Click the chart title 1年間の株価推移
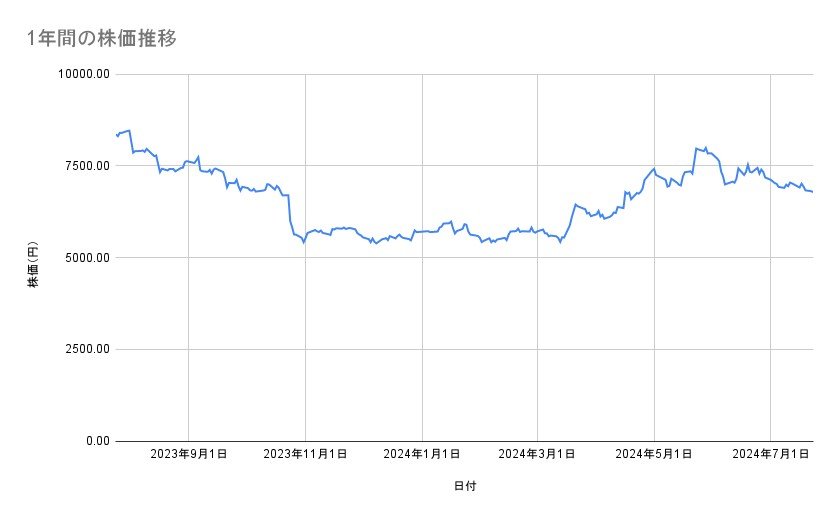This screenshot has height=519, width=839. tap(104, 39)
